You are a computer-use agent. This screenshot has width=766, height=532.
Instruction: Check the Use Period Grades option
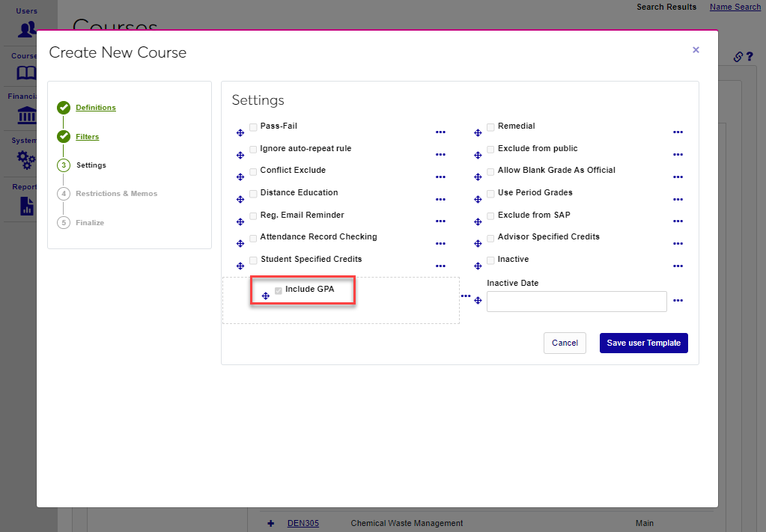pyautogui.click(x=490, y=194)
